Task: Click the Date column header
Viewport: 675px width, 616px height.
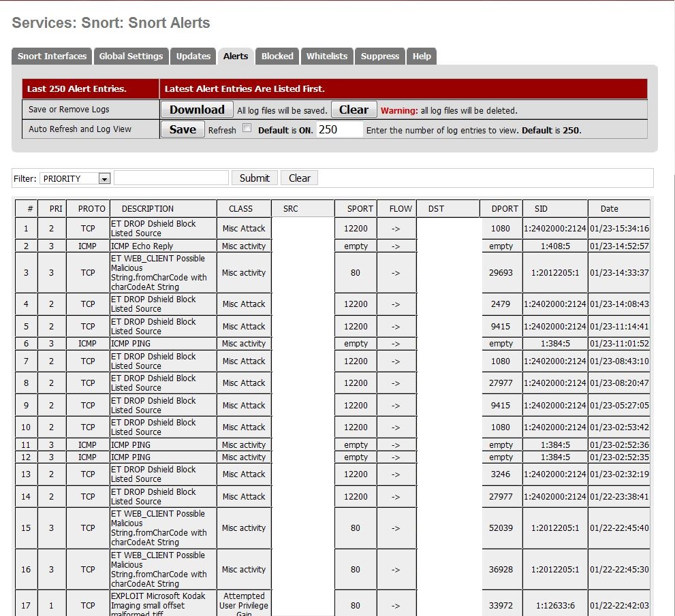Action: pyautogui.click(x=609, y=209)
